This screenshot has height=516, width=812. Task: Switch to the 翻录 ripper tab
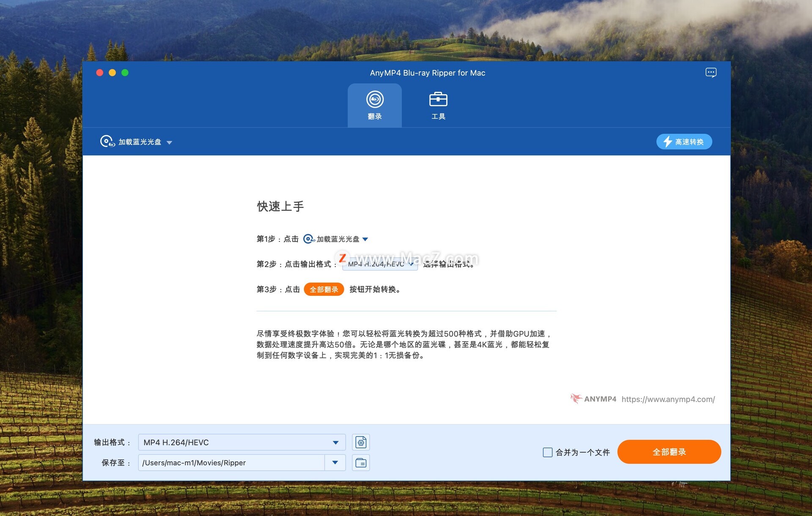[375, 105]
